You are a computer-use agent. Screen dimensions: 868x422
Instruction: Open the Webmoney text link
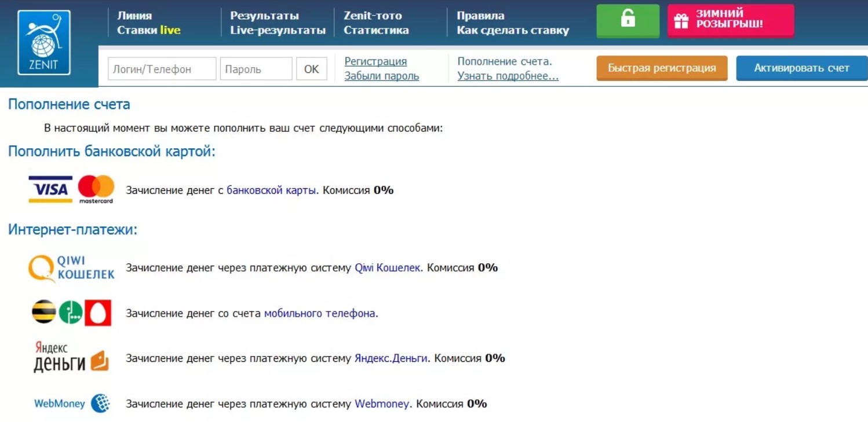pos(382,403)
